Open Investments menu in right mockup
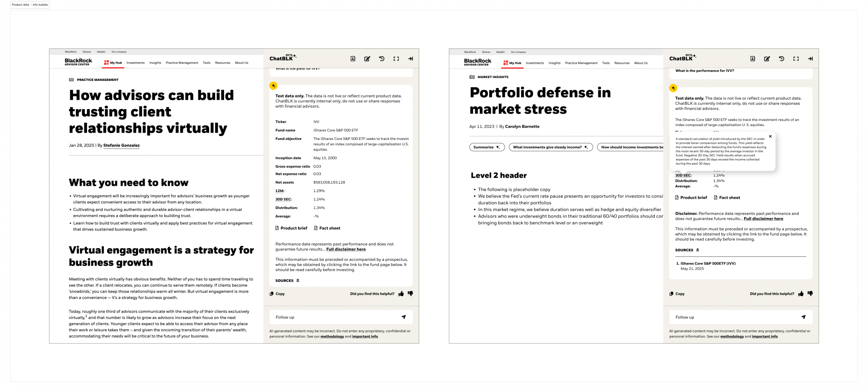The width and height of the screenshot is (868, 392). pos(535,63)
